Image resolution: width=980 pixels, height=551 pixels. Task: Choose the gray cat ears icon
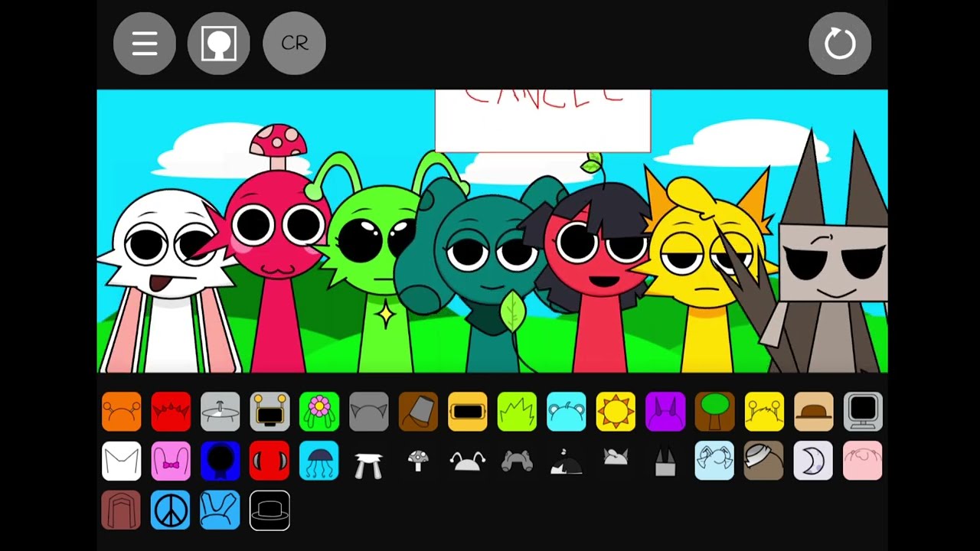pos(369,412)
